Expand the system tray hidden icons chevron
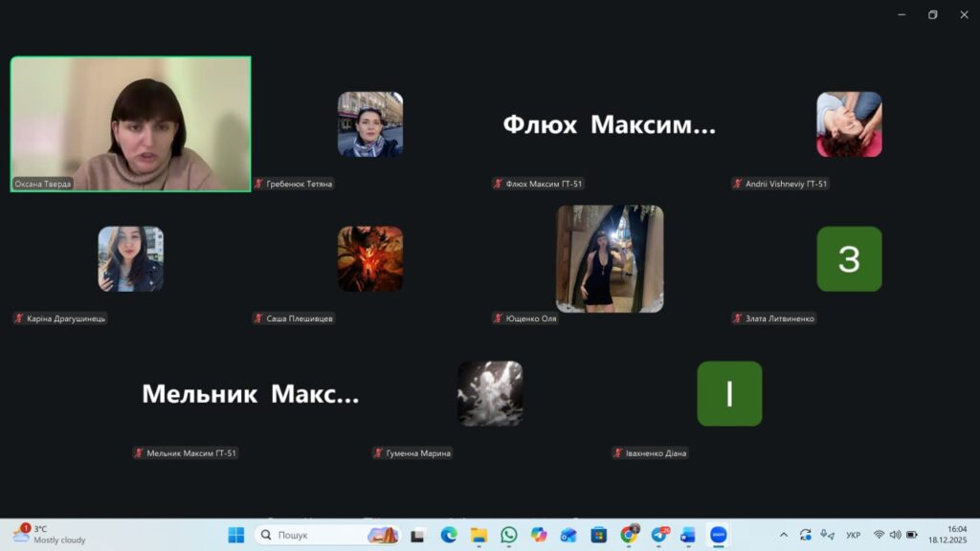 pyautogui.click(x=784, y=535)
